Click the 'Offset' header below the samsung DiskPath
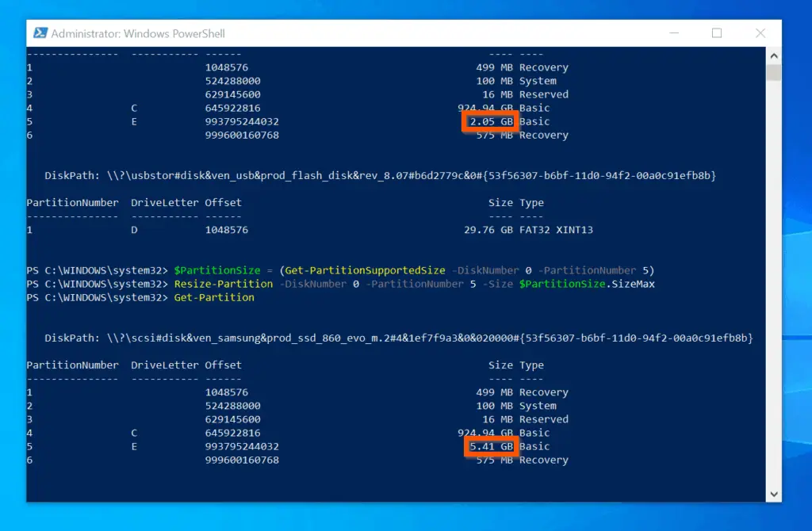 (223, 365)
